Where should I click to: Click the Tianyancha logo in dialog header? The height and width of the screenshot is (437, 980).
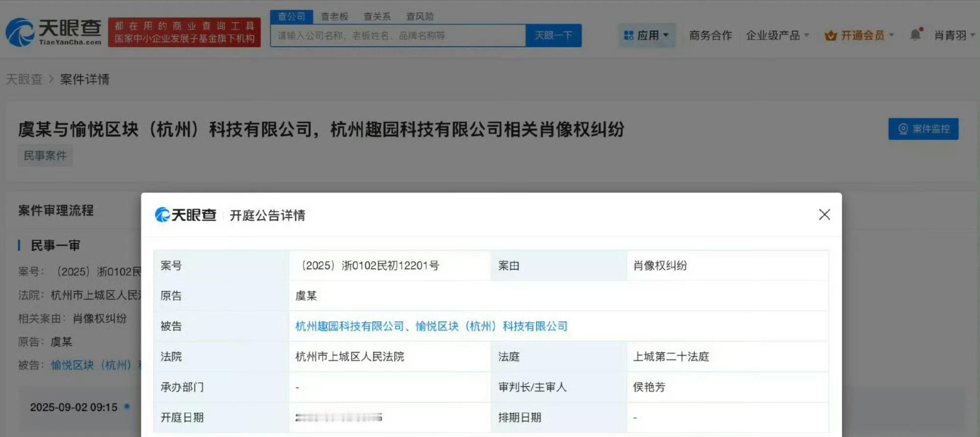coord(185,215)
